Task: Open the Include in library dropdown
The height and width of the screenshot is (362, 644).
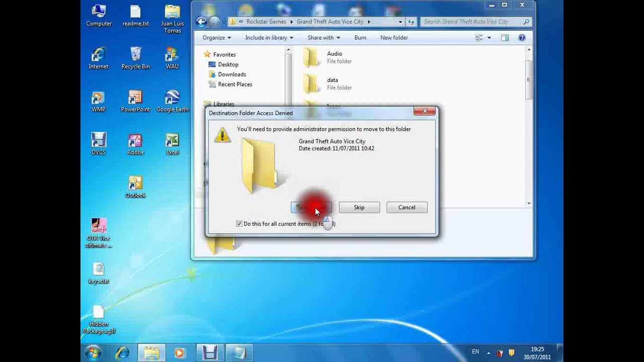Action: (x=269, y=38)
